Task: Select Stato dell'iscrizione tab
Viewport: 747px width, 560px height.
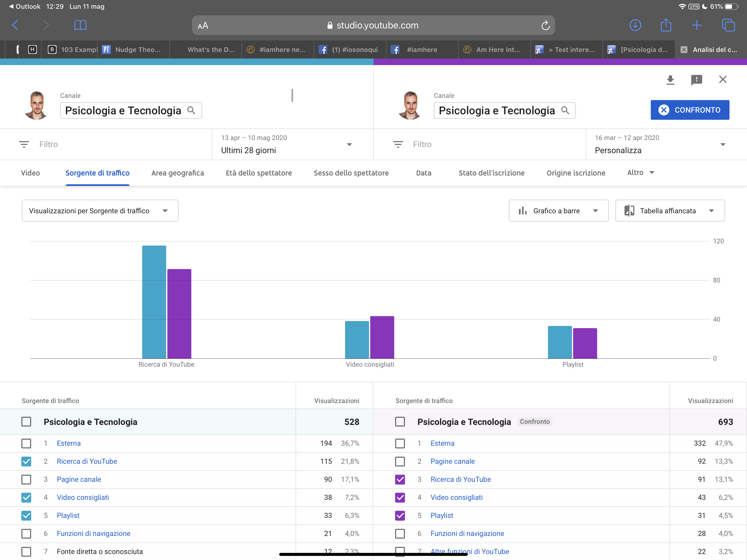Action: pyautogui.click(x=491, y=173)
